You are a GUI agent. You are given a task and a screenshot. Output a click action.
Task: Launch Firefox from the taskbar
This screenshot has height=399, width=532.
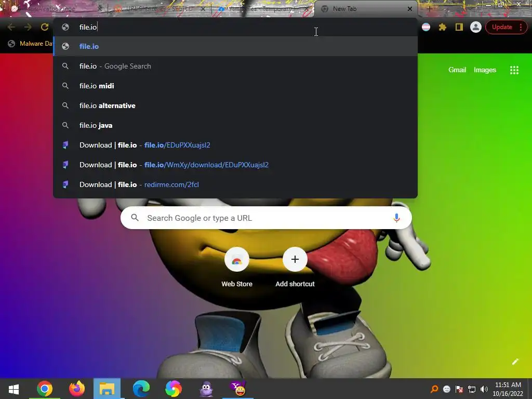coord(77,389)
